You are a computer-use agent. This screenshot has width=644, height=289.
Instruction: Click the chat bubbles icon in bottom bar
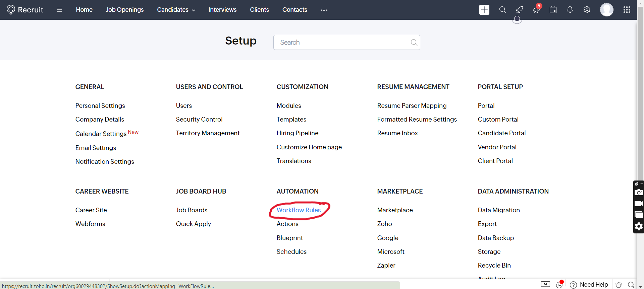[x=619, y=285]
